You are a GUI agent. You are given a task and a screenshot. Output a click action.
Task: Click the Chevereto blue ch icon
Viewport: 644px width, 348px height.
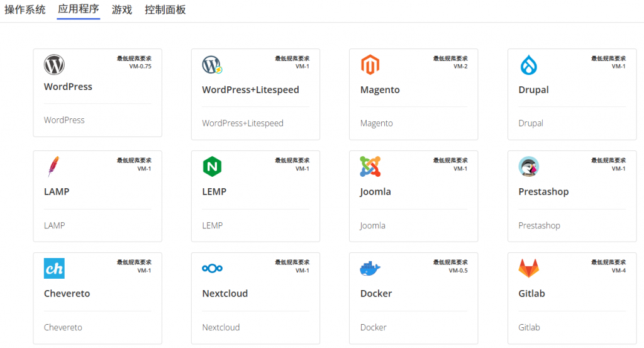[54, 269]
